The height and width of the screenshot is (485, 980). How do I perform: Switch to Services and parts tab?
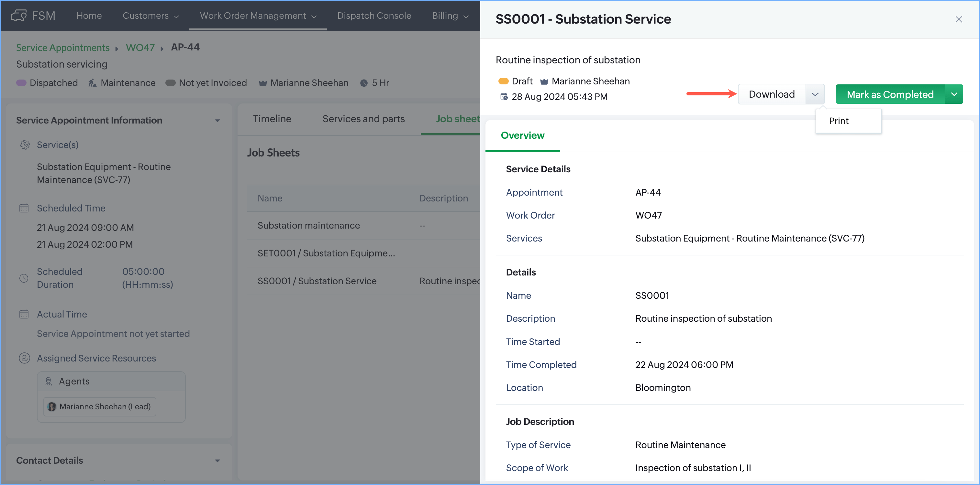point(363,119)
